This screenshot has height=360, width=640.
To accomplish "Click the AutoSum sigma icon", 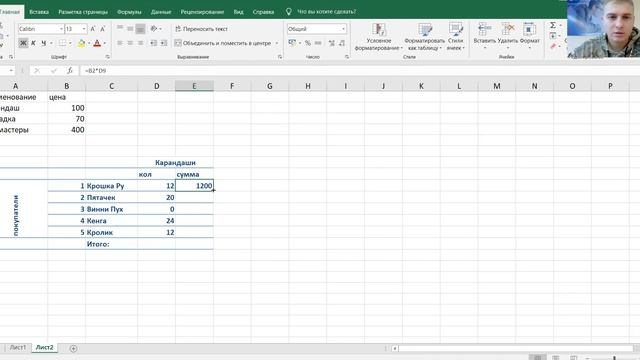I will [x=553, y=25].
